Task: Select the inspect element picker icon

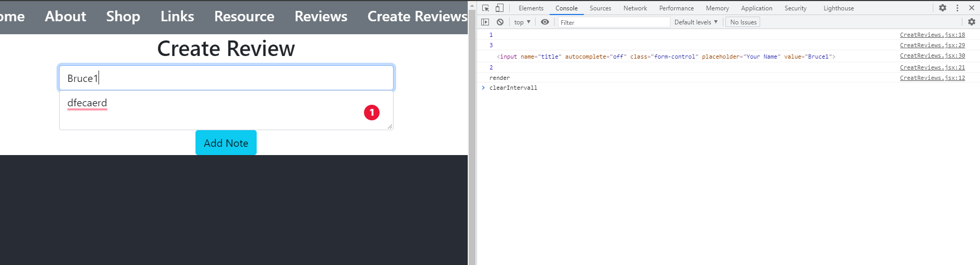Action: click(485, 8)
